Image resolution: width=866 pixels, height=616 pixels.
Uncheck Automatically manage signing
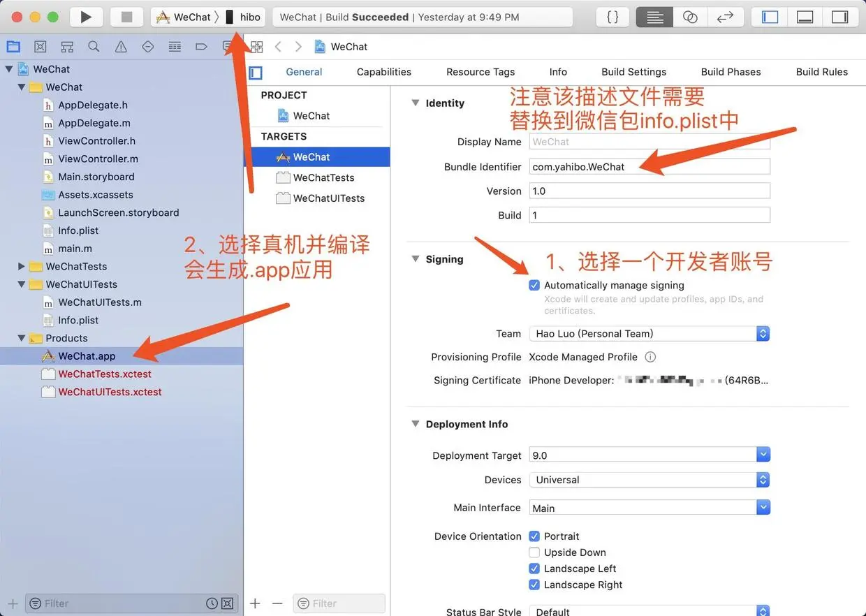tap(534, 285)
